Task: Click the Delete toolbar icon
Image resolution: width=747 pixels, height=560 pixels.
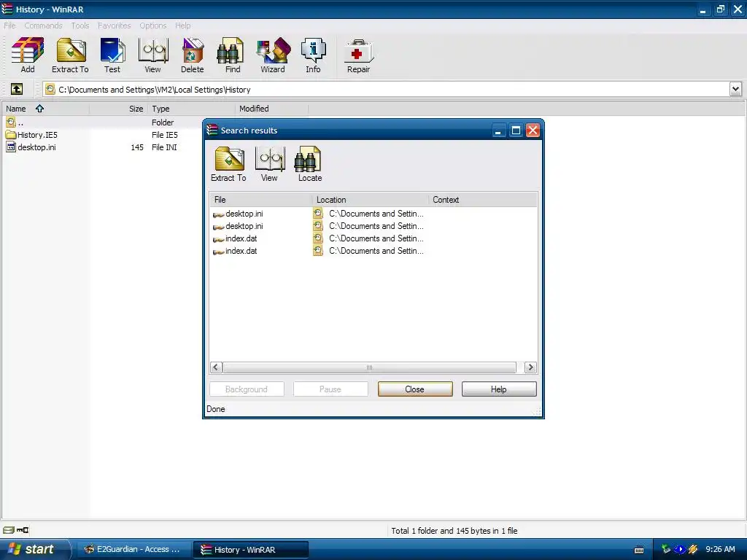Action: pos(193,55)
